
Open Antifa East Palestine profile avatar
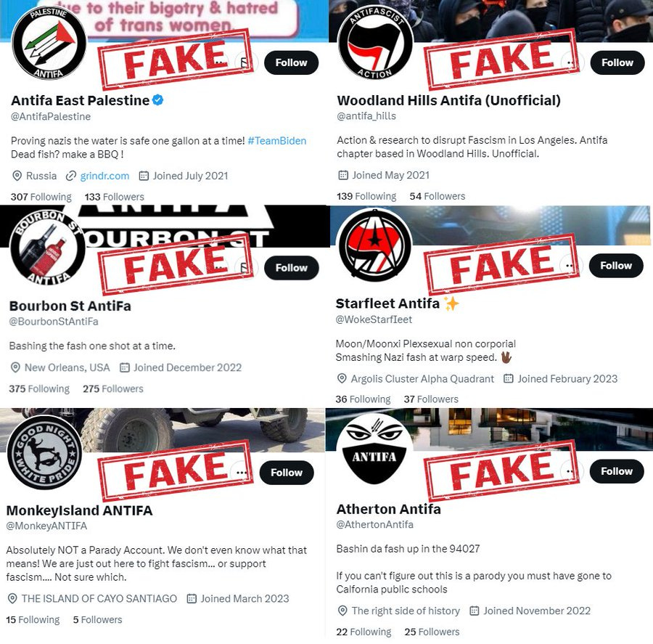49,43
